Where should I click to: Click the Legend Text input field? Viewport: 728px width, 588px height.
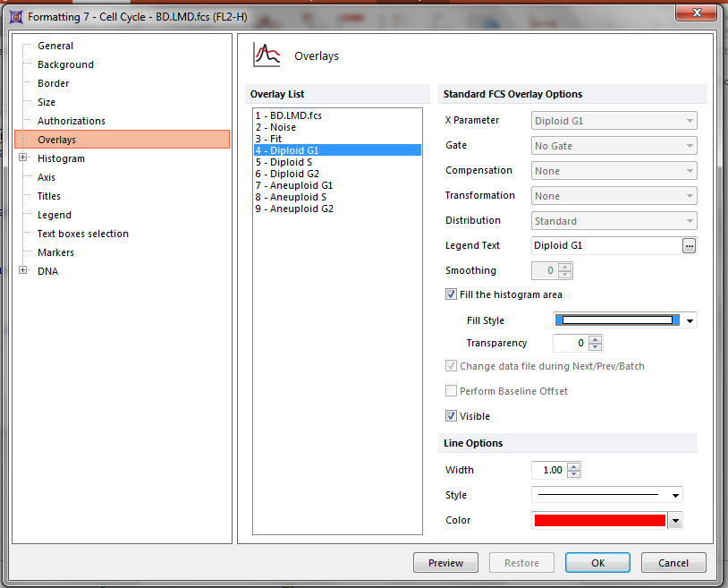[x=605, y=245]
